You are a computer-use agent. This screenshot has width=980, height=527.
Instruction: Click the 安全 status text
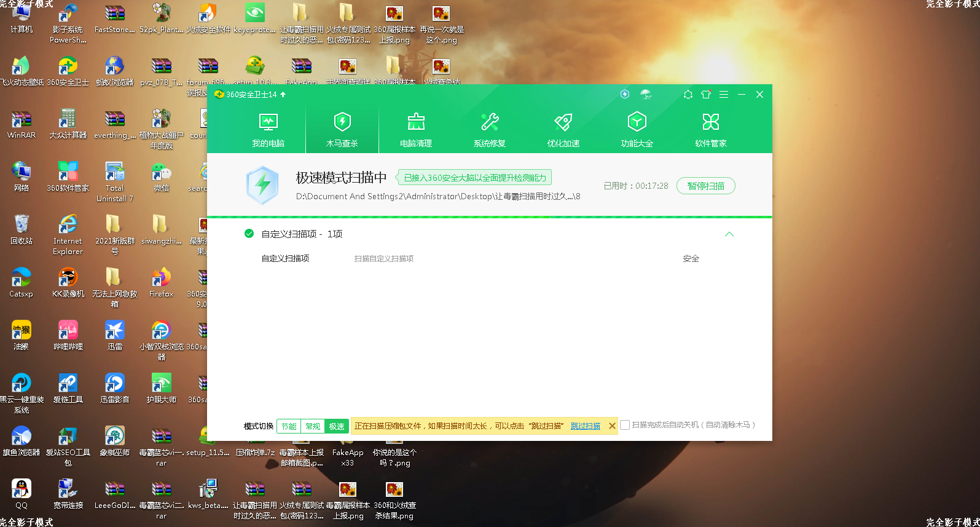click(691, 259)
